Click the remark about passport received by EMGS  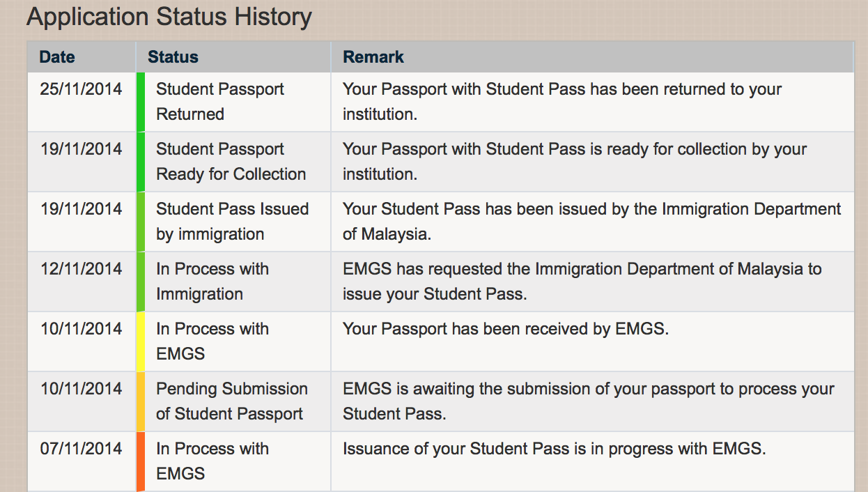pos(506,329)
